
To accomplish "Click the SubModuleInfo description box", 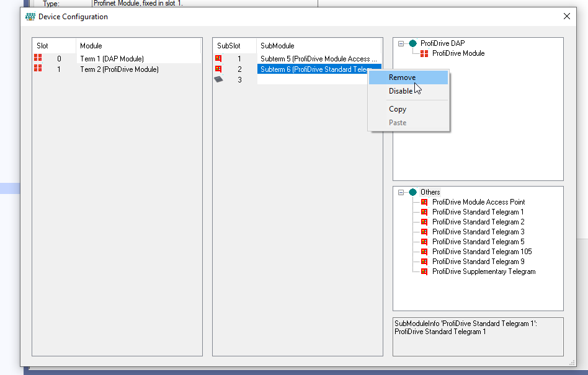I will click(478, 337).
